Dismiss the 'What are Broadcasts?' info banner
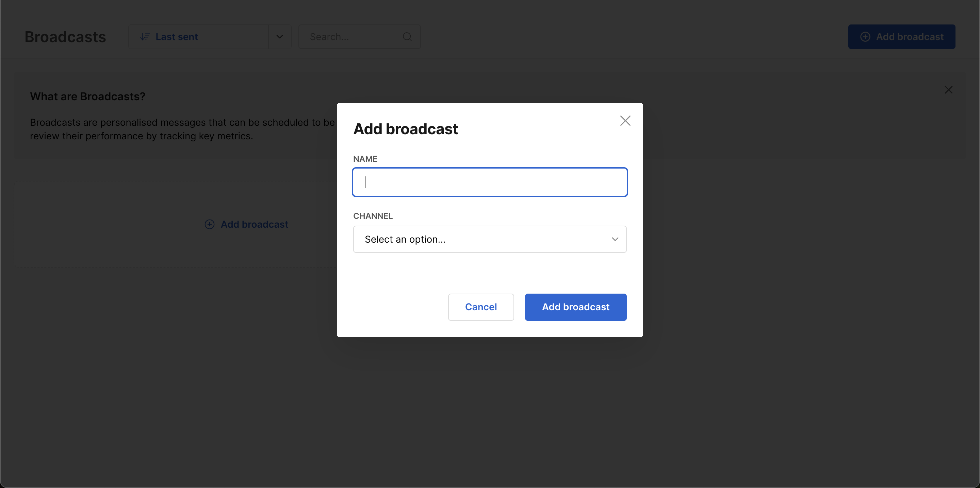 click(948, 90)
